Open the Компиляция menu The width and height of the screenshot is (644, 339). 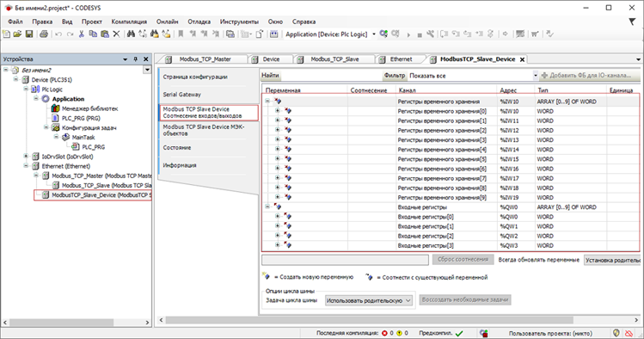coord(129,22)
